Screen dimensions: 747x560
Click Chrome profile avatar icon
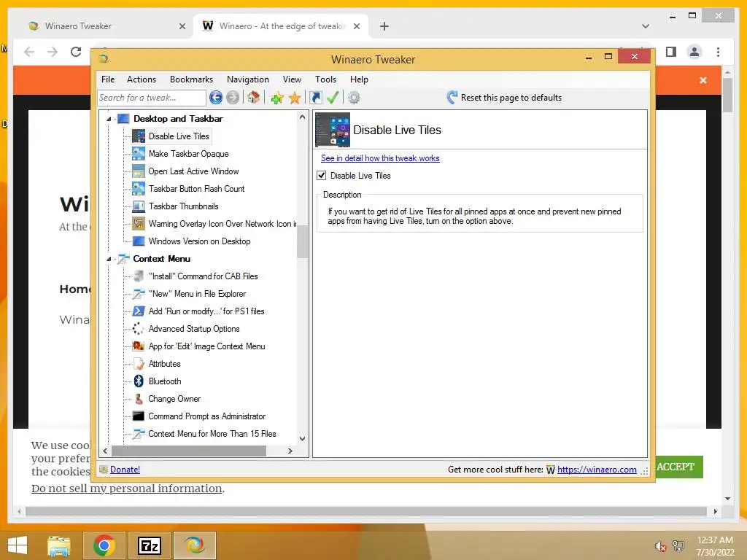tap(694, 52)
